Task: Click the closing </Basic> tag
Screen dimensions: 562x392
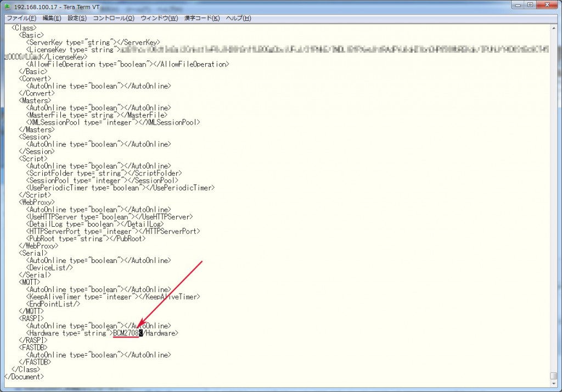Action: pyautogui.click(x=33, y=71)
